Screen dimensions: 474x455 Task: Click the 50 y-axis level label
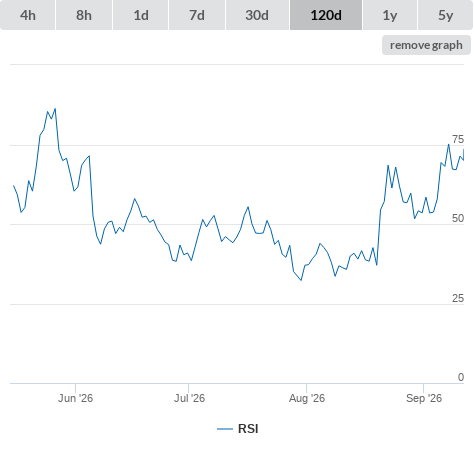[x=458, y=218]
